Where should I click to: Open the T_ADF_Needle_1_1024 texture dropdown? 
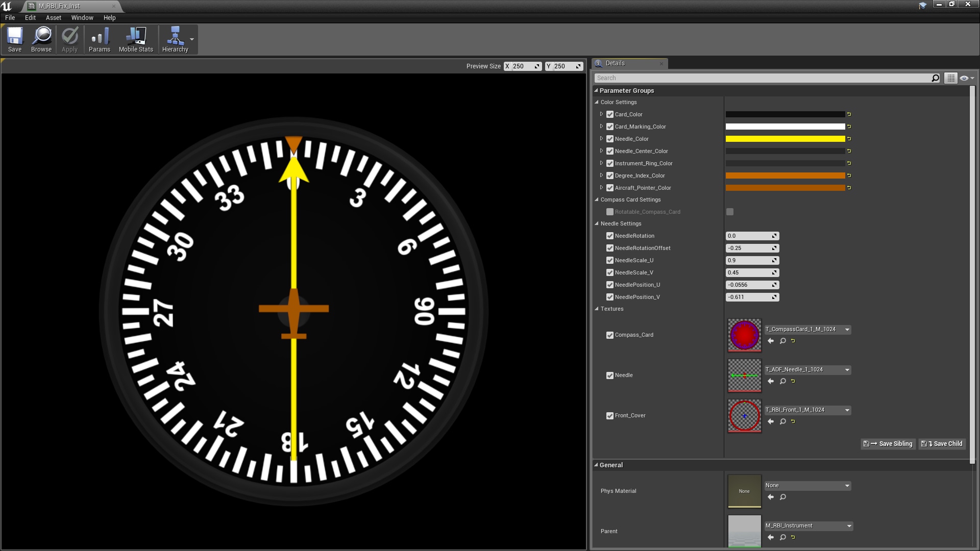click(847, 370)
